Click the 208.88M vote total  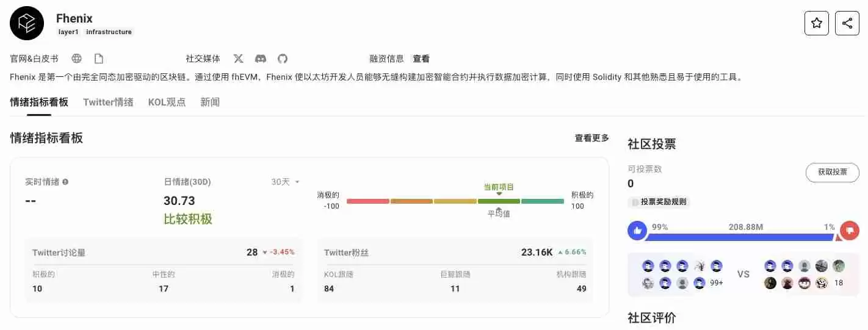coord(746,227)
